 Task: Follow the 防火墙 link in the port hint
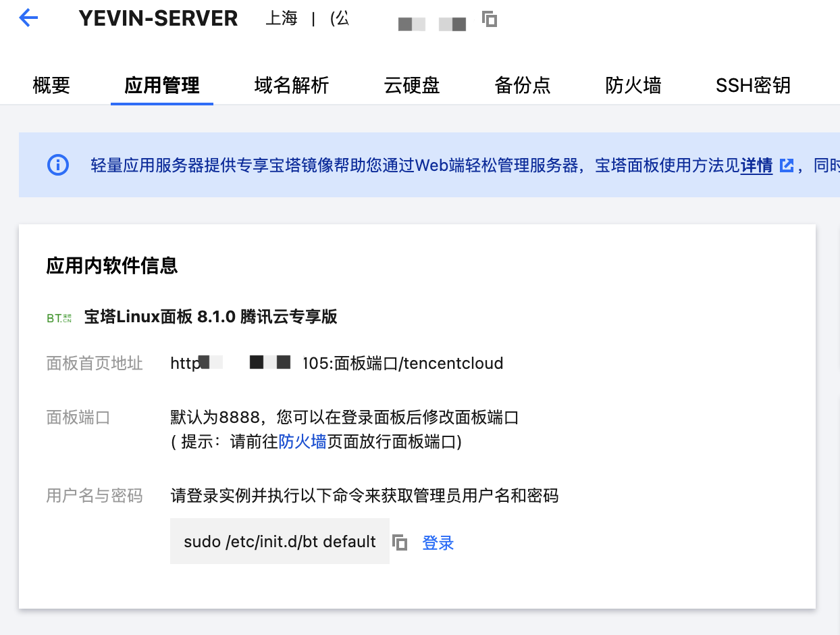(303, 442)
